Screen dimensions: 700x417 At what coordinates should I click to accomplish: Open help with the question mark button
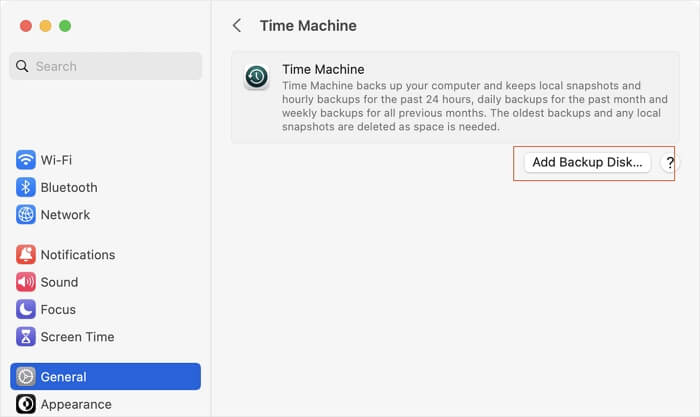(x=670, y=162)
